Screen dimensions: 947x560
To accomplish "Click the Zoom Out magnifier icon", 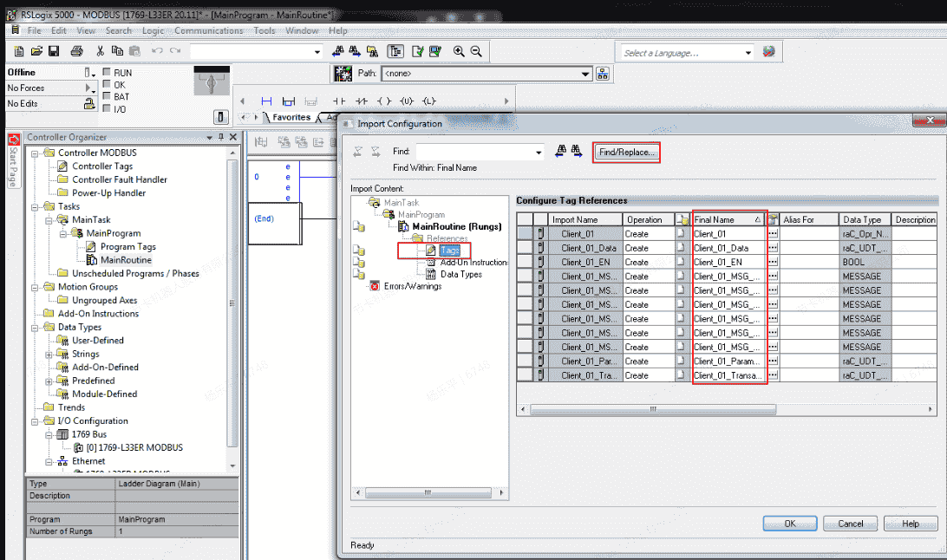I will pos(475,52).
